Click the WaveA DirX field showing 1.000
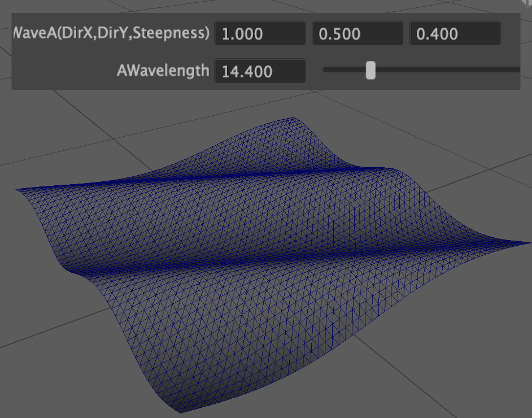This screenshot has height=418, width=532. 260,33
